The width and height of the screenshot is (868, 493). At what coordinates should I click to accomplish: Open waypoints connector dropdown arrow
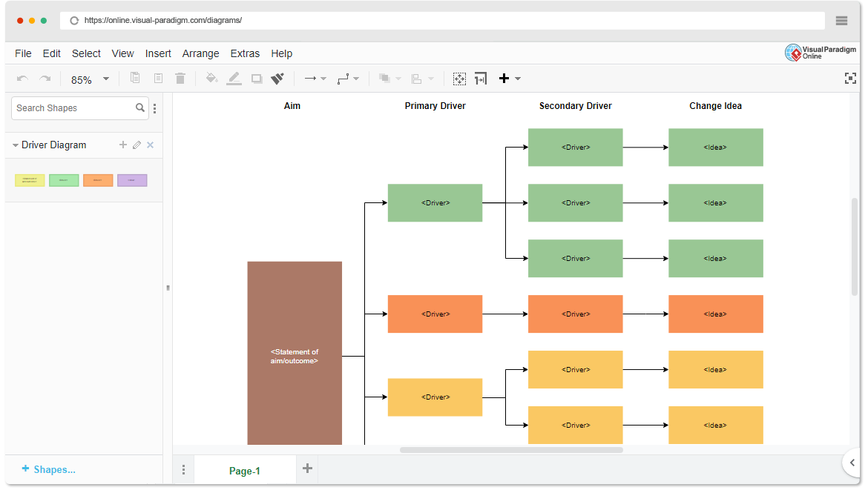356,79
